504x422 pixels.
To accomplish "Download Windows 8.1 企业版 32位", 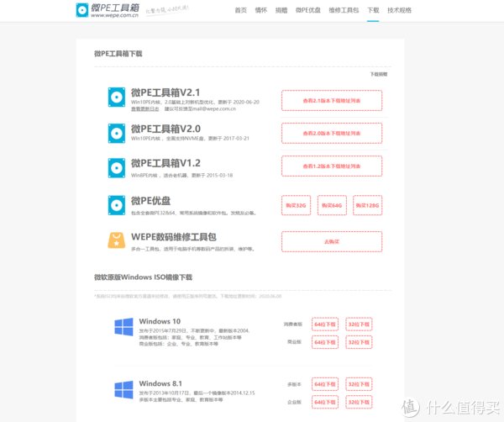I will [x=359, y=403].
